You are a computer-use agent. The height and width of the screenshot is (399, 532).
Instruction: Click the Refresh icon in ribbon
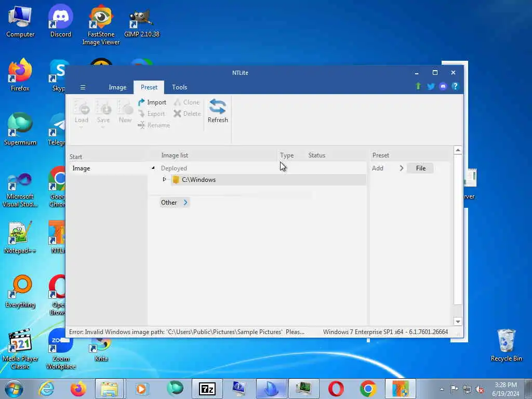tap(218, 111)
